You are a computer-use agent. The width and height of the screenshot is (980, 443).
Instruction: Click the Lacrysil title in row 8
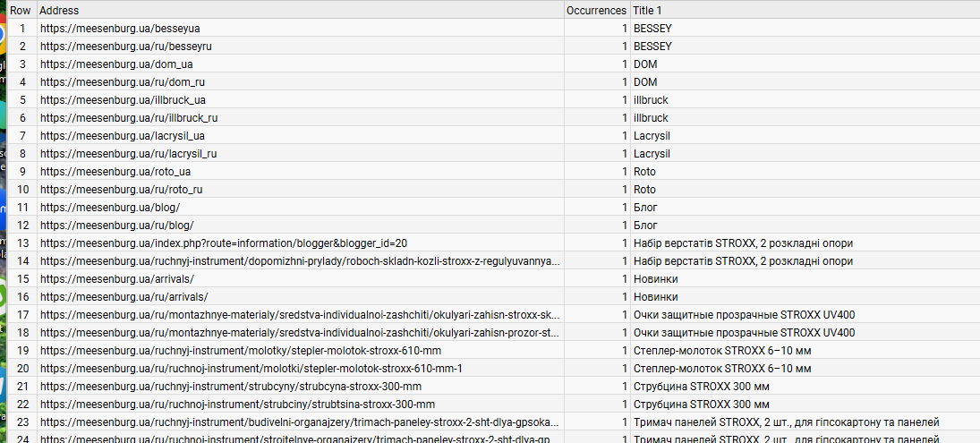click(652, 153)
